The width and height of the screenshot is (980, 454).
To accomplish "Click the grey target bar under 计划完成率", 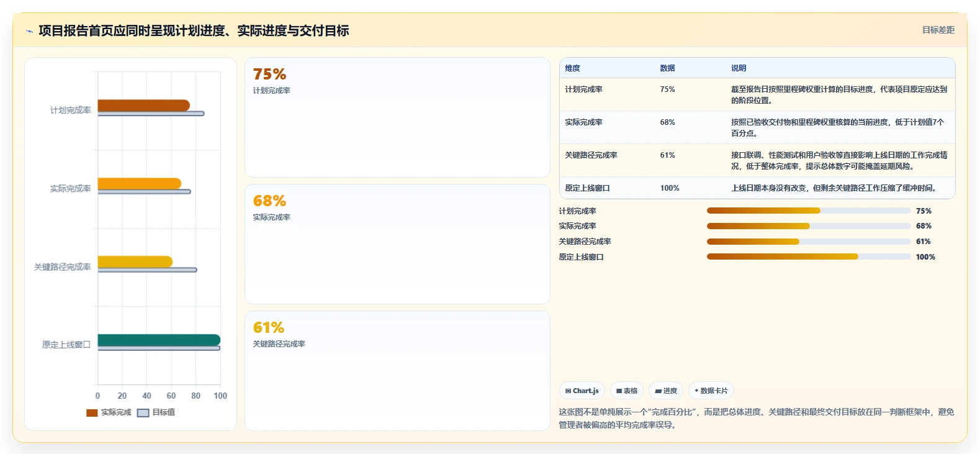I will click(151, 114).
